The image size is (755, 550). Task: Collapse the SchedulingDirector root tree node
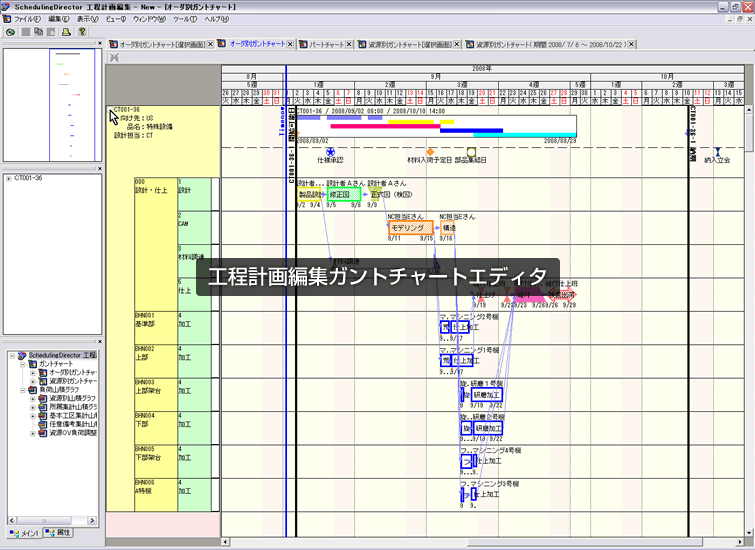13,355
